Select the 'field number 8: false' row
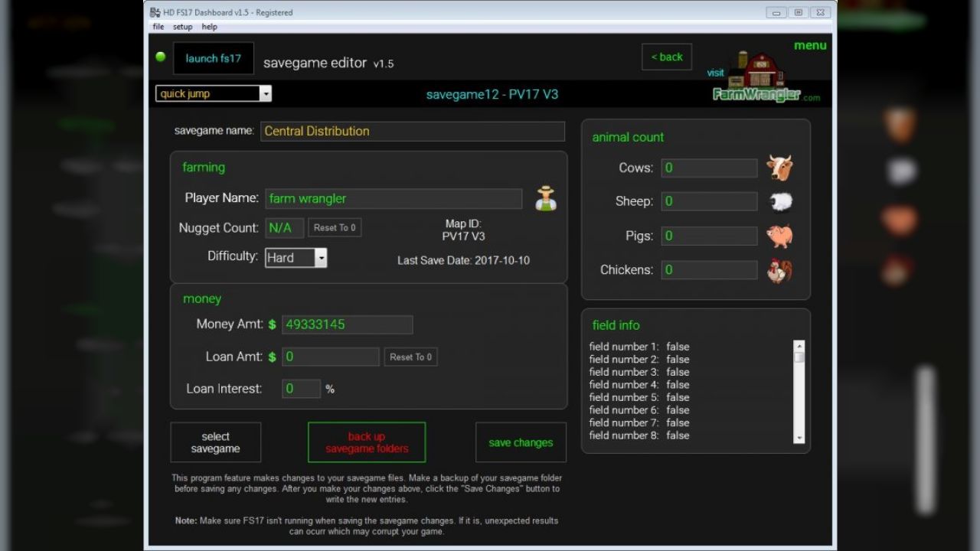 (x=639, y=435)
